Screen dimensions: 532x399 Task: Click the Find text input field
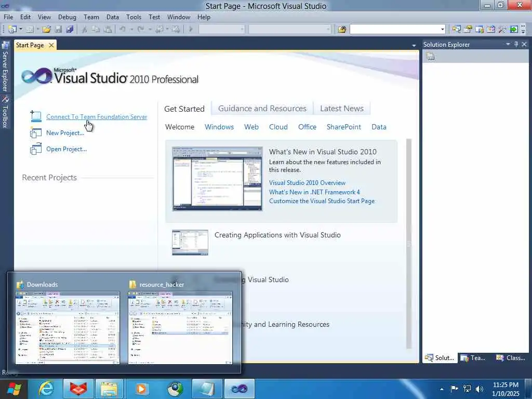[395, 30]
